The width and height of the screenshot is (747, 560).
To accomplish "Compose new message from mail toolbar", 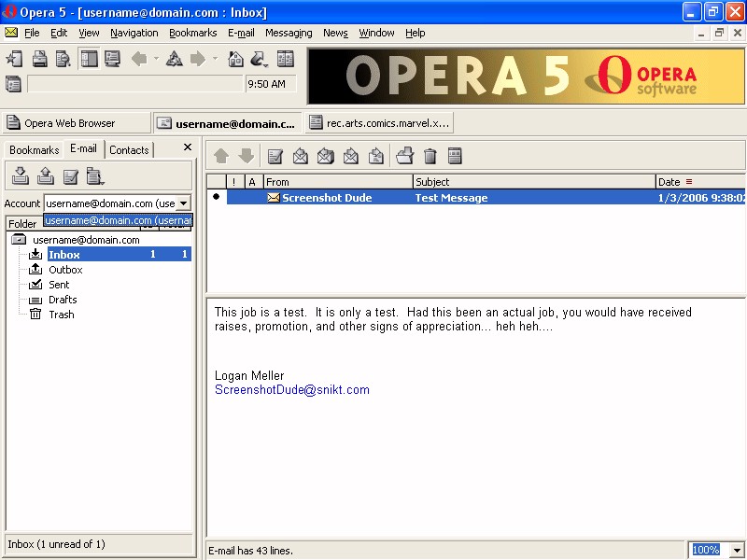I will (x=275, y=156).
